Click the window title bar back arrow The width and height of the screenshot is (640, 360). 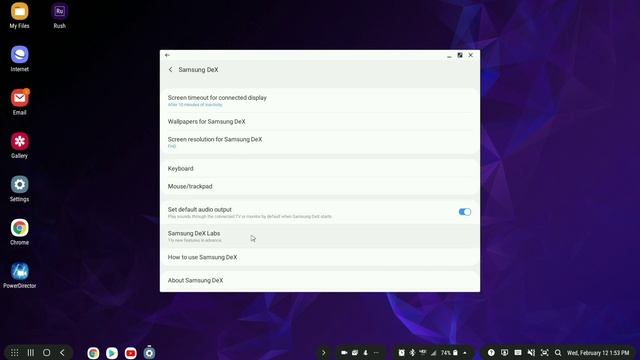(x=167, y=55)
